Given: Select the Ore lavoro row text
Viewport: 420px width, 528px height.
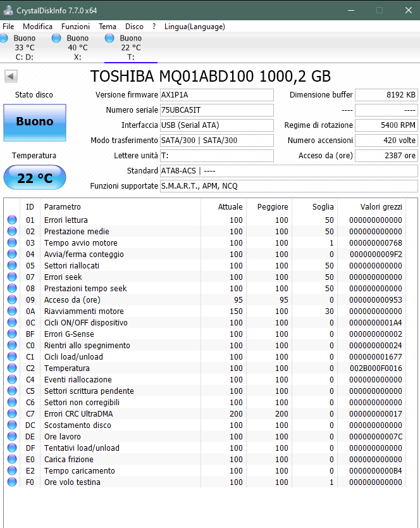Looking at the screenshot, I should click(x=63, y=437).
